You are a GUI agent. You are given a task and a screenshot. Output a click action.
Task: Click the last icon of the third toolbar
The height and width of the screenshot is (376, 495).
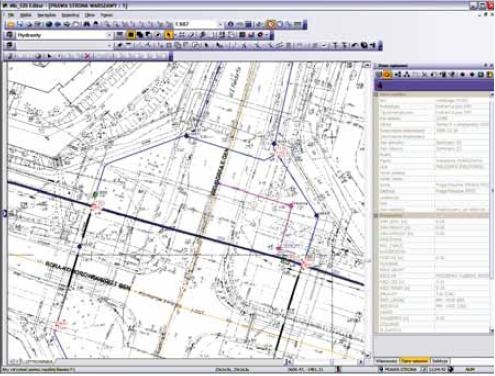(x=373, y=45)
